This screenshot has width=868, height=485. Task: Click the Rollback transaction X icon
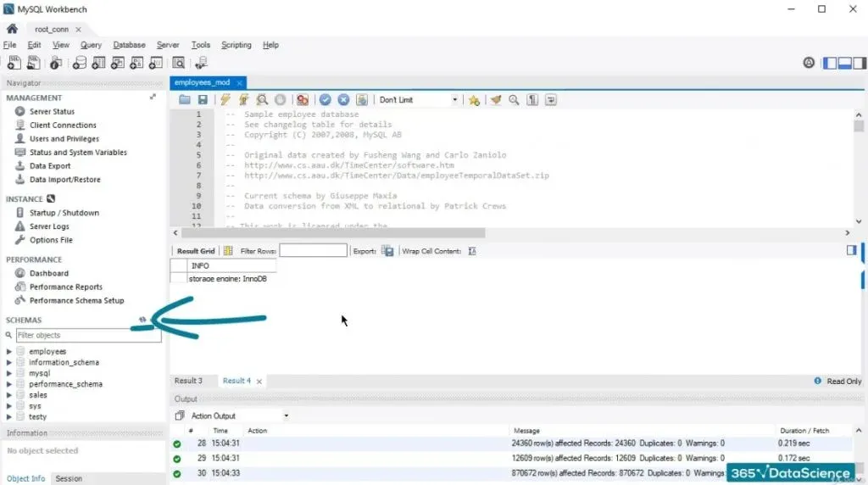coord(343,100)
